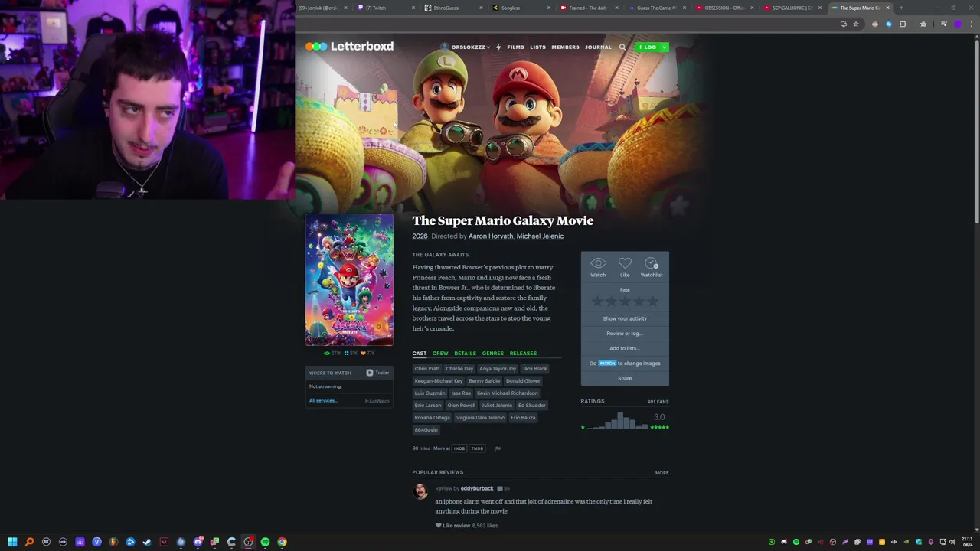Screen dimensions: 980x551
Task: Open the system tray volume icon
Action: pyautogui.click(x=952, y=542)
